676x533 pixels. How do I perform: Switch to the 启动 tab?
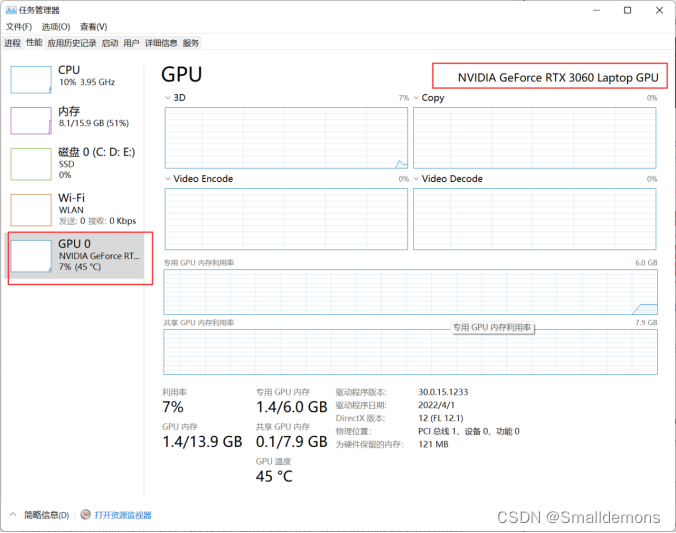[110, 43]
